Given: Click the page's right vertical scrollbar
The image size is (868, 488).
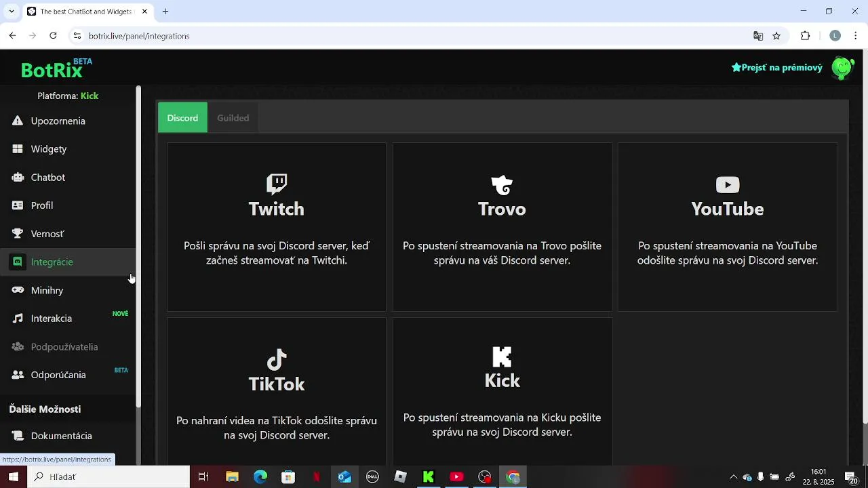Looking at the screenshot, I should [865, 237].
